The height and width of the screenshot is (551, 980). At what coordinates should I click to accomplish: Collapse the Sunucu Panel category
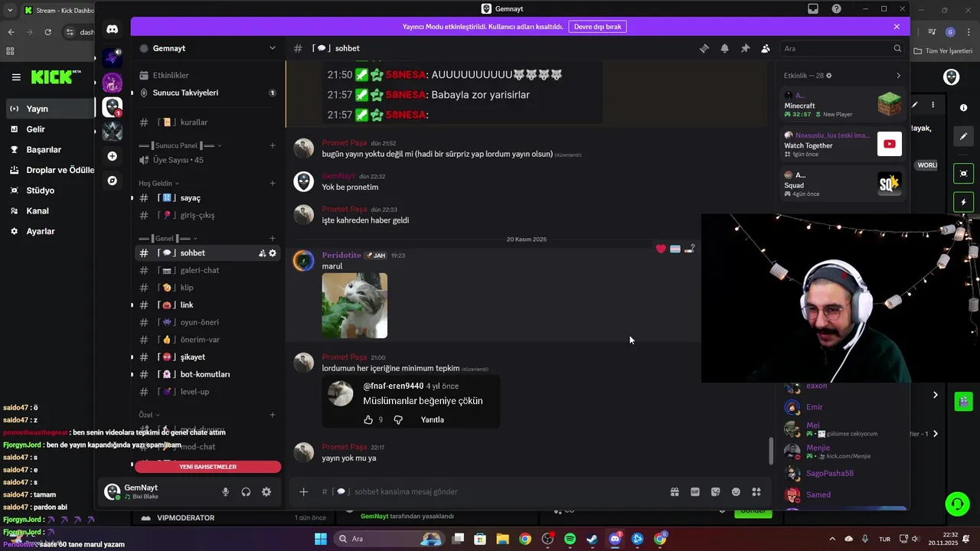tap(180, 145)
